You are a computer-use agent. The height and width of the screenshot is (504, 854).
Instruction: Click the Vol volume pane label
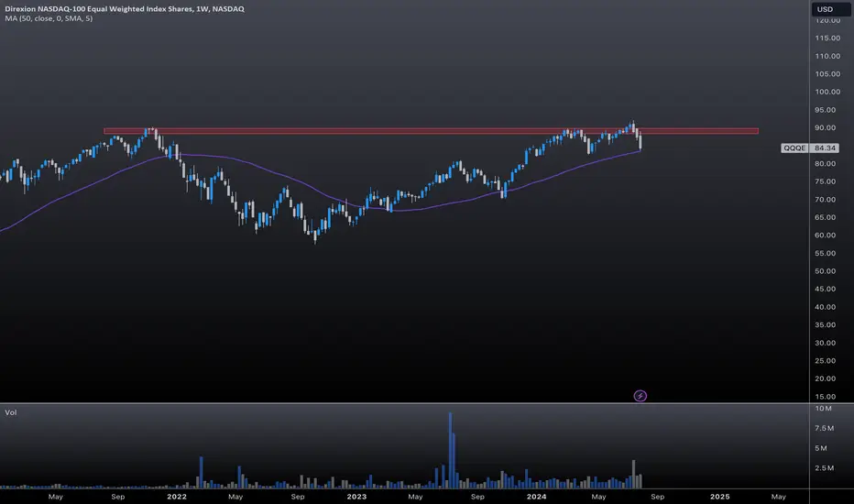point(11,412)
